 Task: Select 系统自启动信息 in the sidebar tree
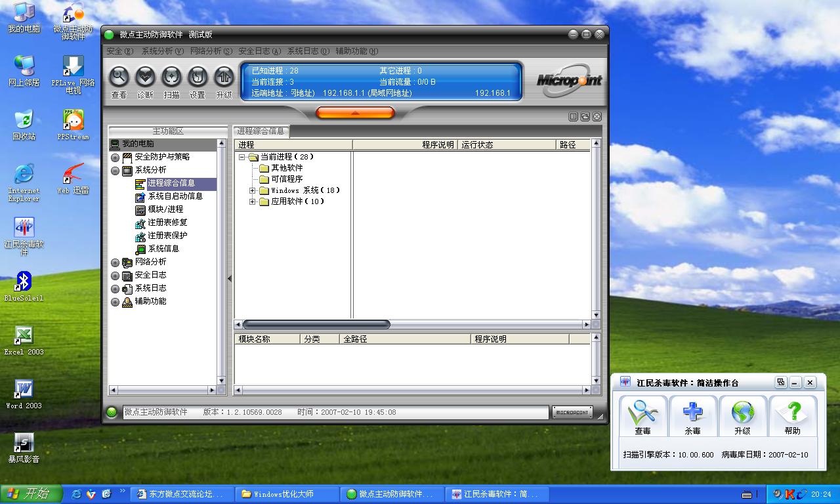coord(169,196)
